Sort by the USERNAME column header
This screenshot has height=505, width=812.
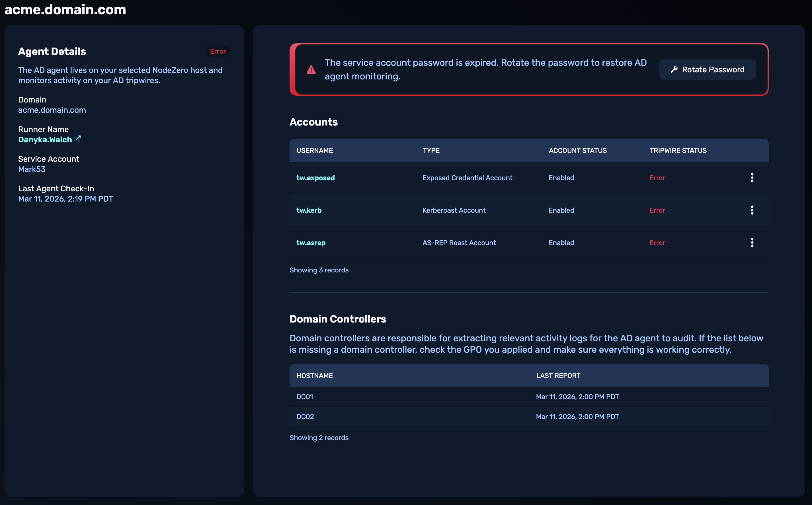point(315,150)
